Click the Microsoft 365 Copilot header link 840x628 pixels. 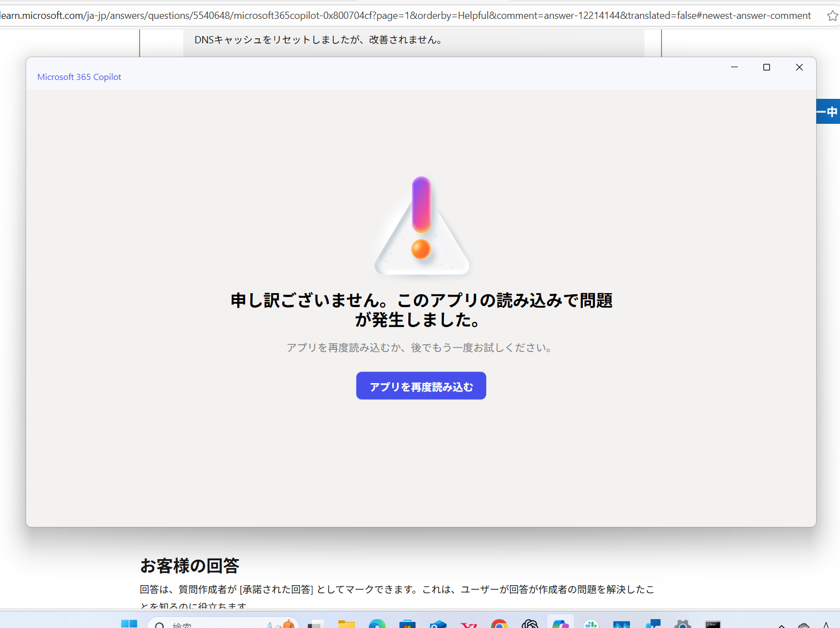point(79,77)
